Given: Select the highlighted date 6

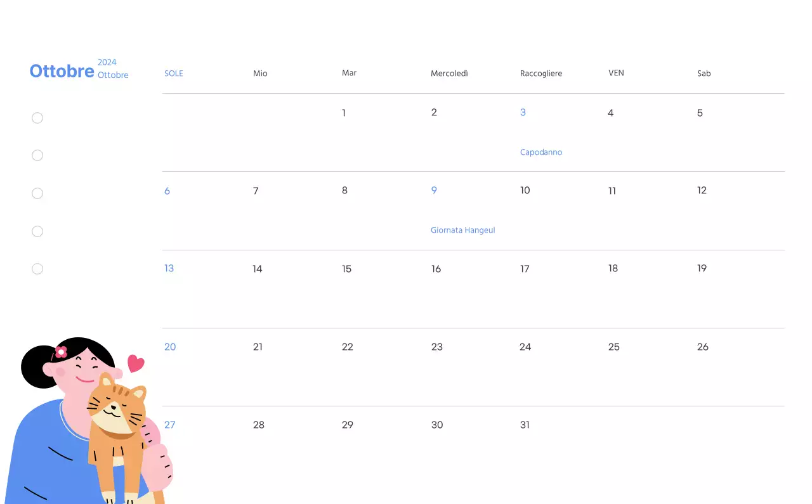Looking at the screenshot, I should point(167,190).
